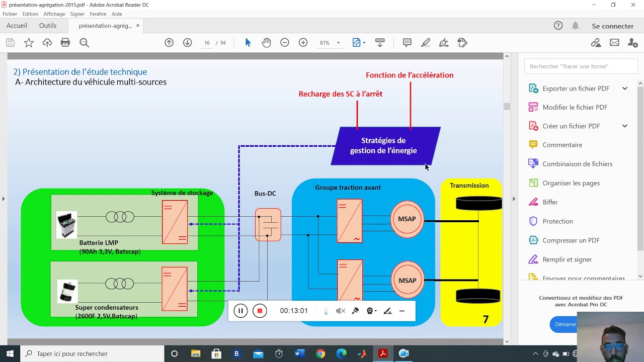Open the Fichier menu

[x=10, y=14]
